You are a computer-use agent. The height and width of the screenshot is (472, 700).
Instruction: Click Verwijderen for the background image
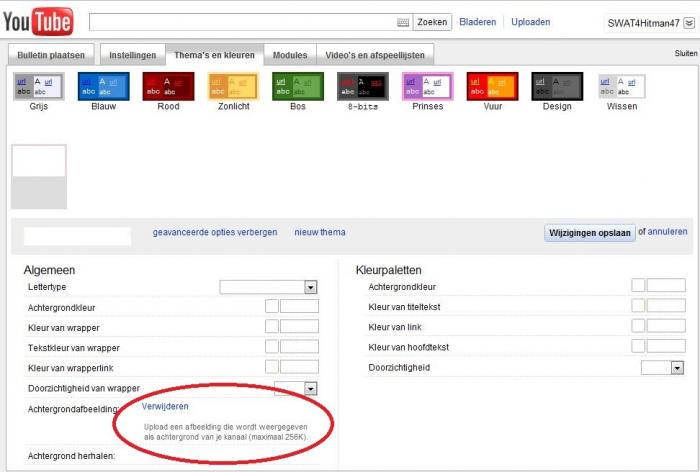(x=165, y=406)
